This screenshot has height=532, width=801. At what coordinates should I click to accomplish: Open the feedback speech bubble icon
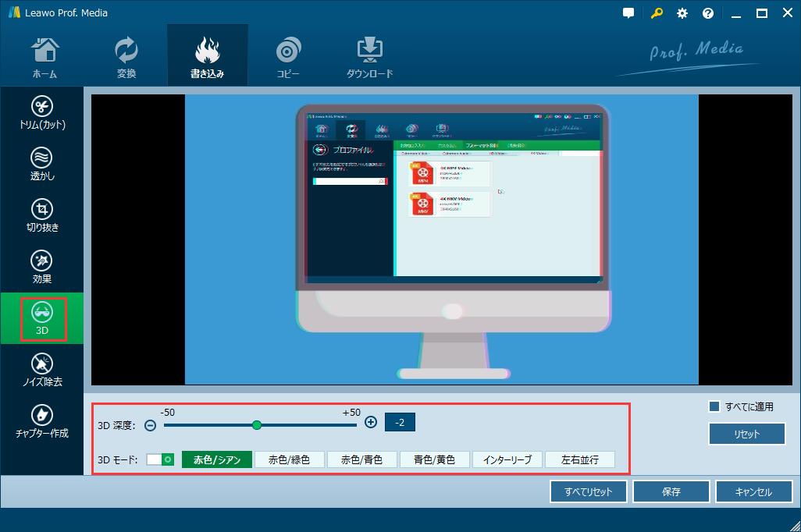(628, 13)
